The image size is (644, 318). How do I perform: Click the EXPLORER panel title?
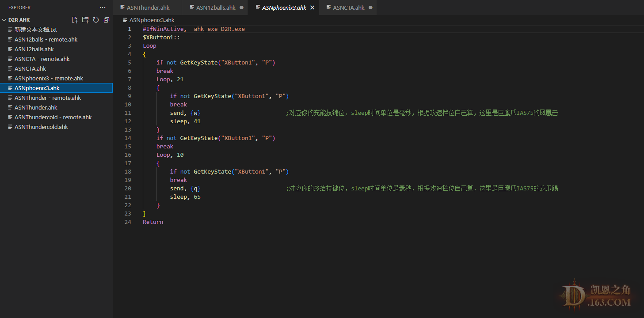click(x=19, y=8)
